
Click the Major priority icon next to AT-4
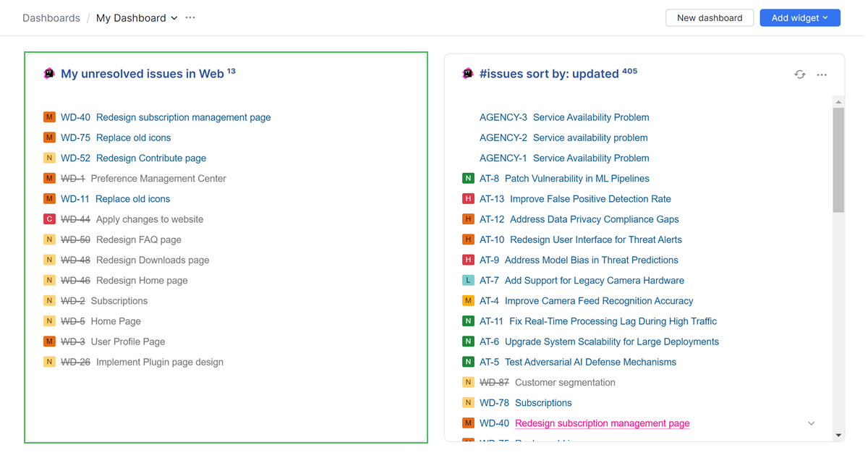click(x=468, y=300)
